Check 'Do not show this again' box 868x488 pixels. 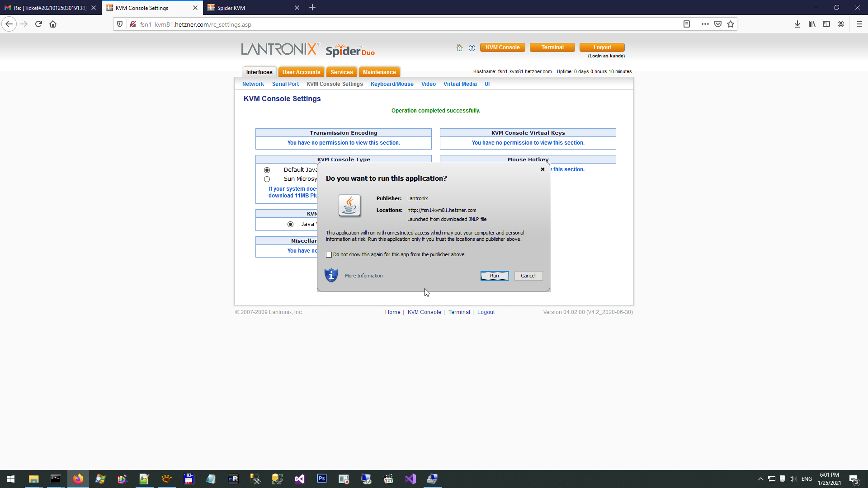pyautogui.click(x=329, y=255)
